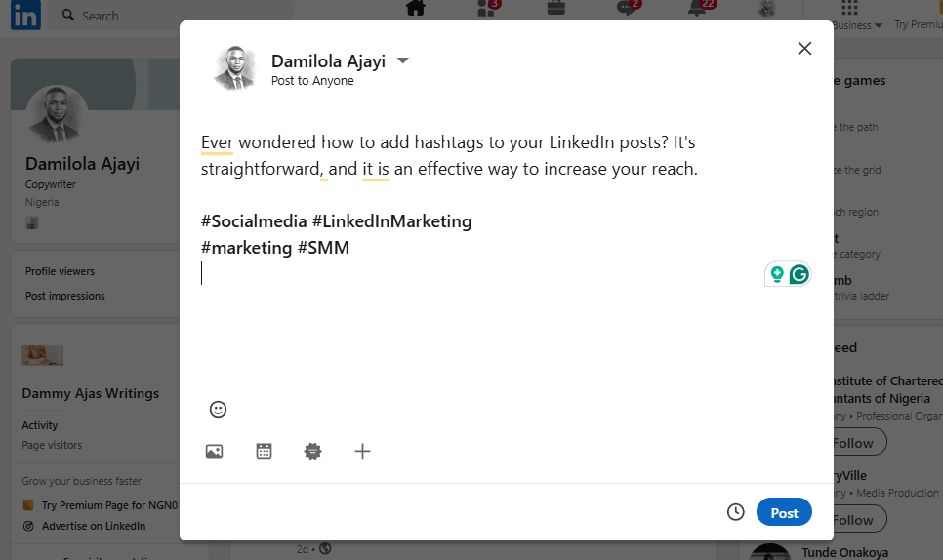
Task: Schedule post using clock icon
Action: 735,512
